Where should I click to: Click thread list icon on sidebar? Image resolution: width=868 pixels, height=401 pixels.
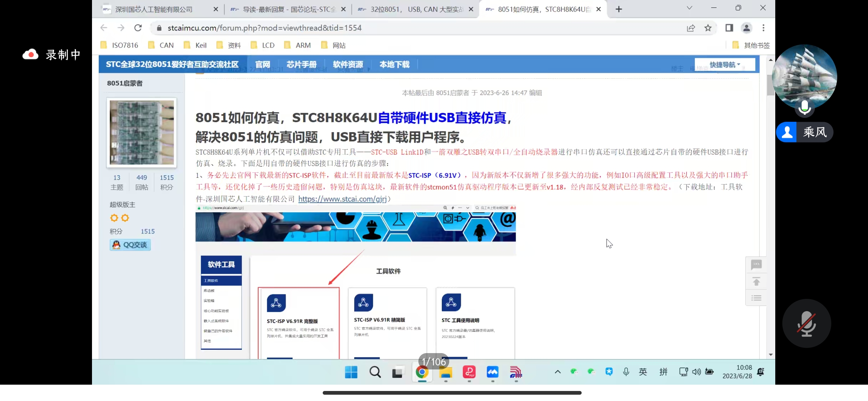[756, 298]
